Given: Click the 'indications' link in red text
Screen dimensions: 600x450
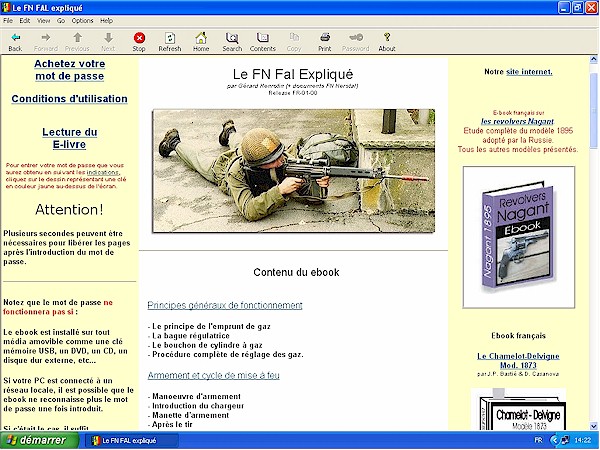Looking at the screenshot, I should pyautogui.click(x=103, y=172).
